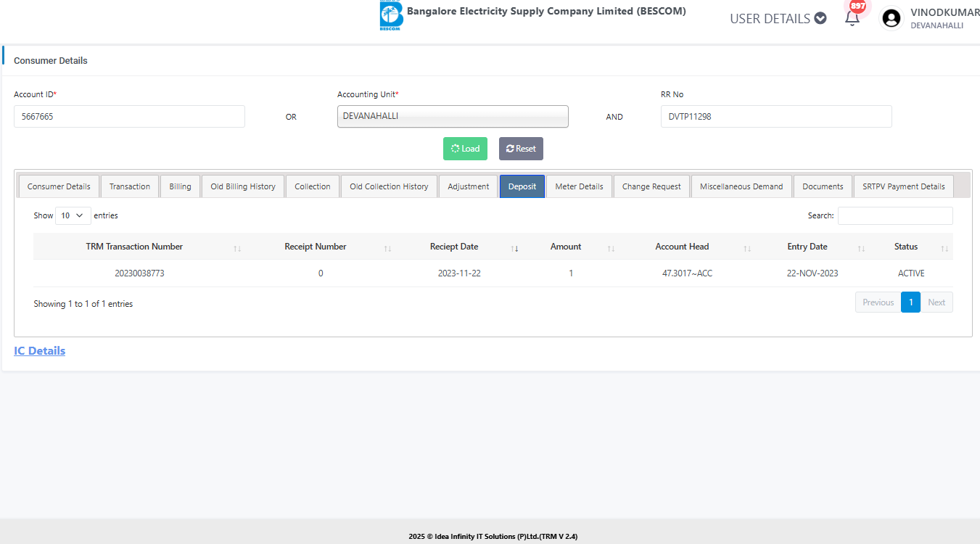The height and width of the screenshot is (544, 980).
Task: Click the Reset button
Action: 521,149
